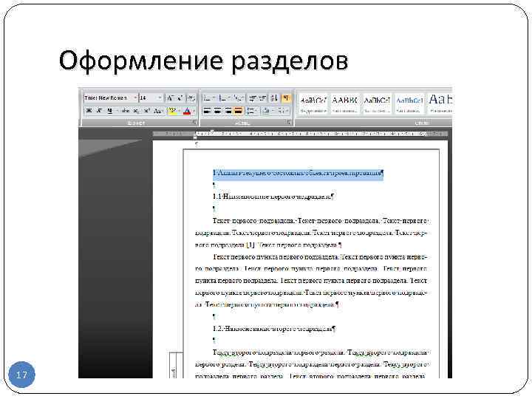Click the Grow Font button
The height and width of the screenshot is (399, 532).
click(x=170, y=98)
